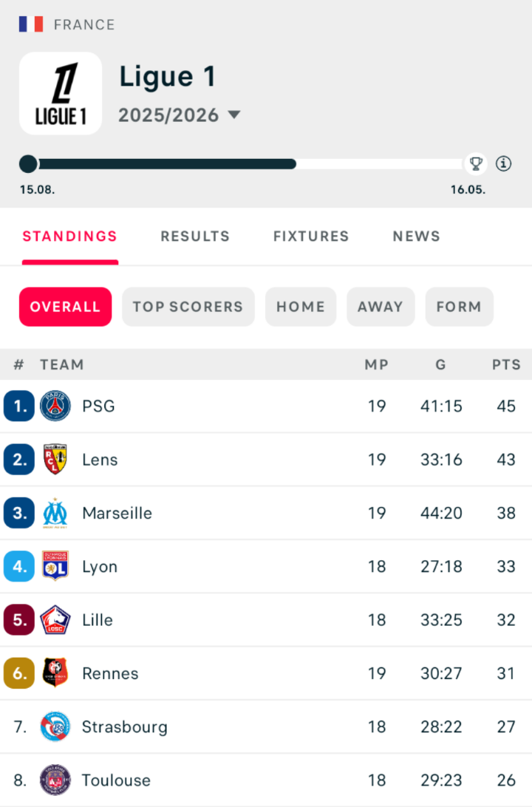Image resolution: width=532 pixels, height=807 pixels.
Task: Click the Strasbourg team crest
Action: [x=53, y=726]
